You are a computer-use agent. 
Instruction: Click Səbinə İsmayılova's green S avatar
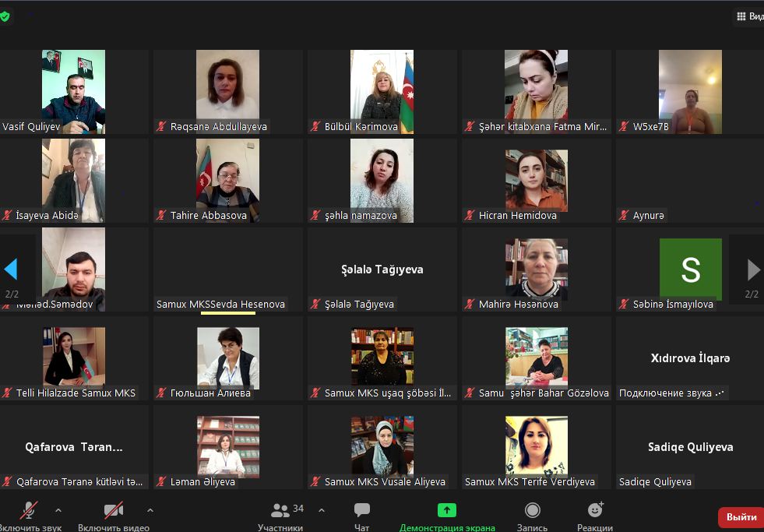point(690,269)
